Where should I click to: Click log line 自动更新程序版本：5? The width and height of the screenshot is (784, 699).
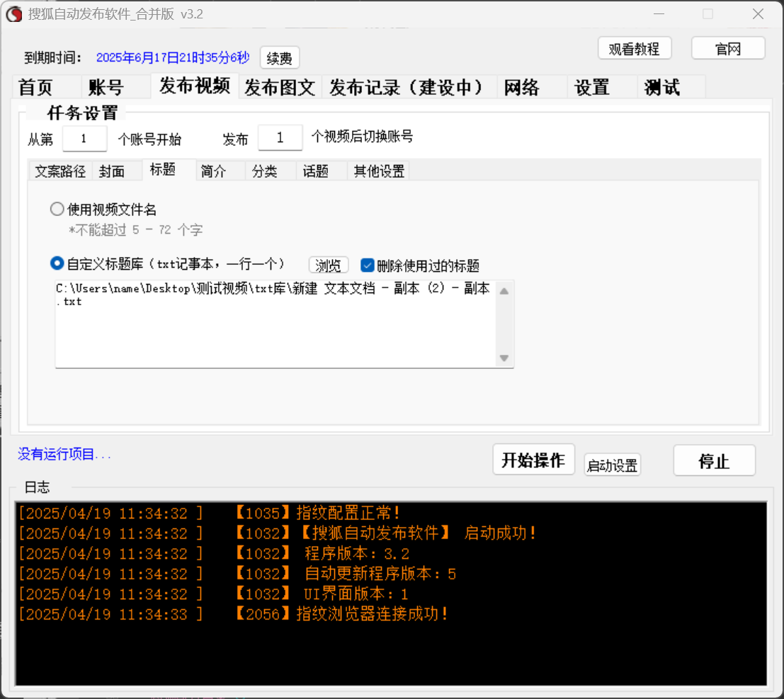tap(380, 574)
